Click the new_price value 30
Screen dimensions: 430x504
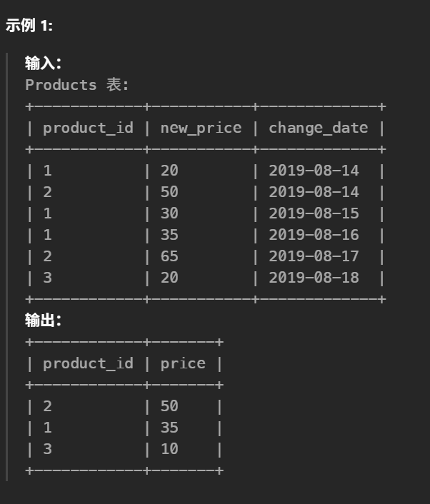pos(169,213)
